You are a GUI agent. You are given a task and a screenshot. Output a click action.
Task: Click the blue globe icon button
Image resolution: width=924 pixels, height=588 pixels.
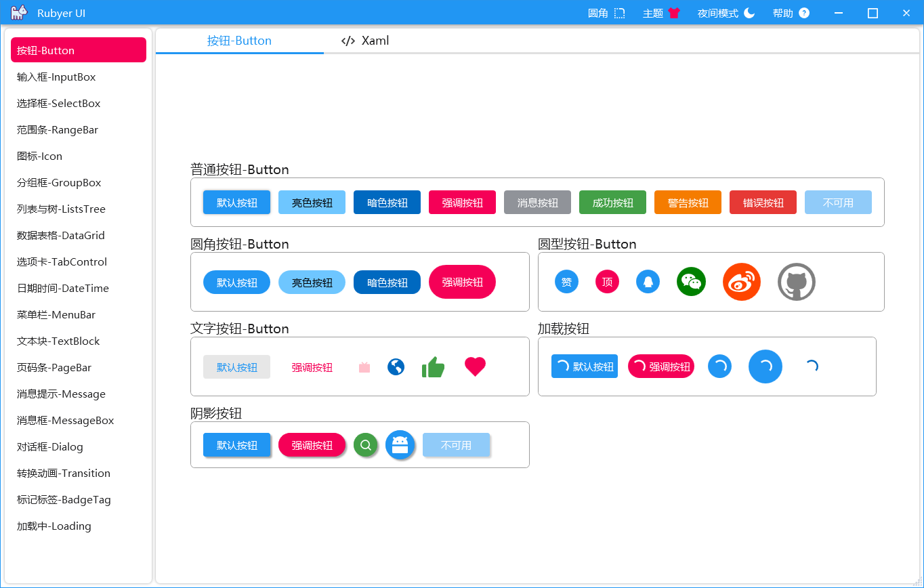tap(396, 367)
